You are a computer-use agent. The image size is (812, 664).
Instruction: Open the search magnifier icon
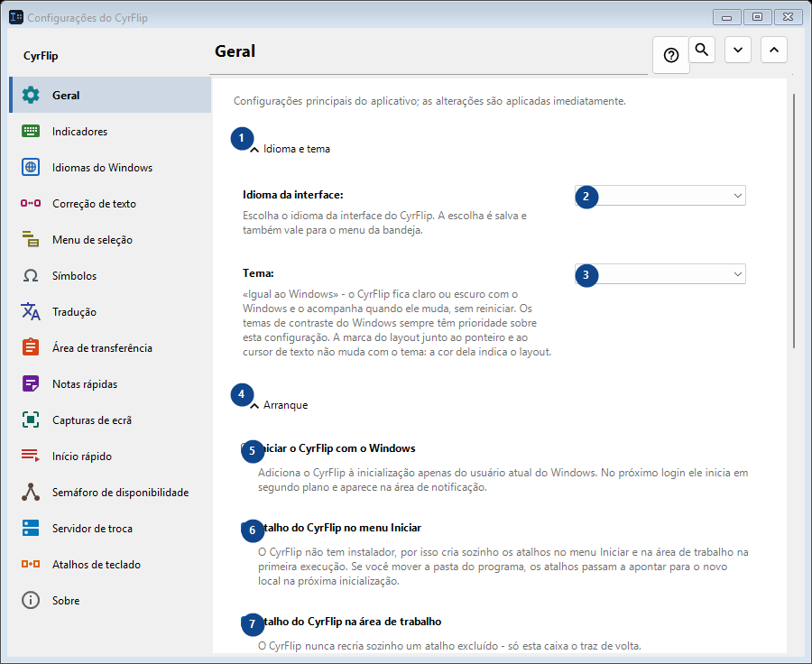pos(702,50)
